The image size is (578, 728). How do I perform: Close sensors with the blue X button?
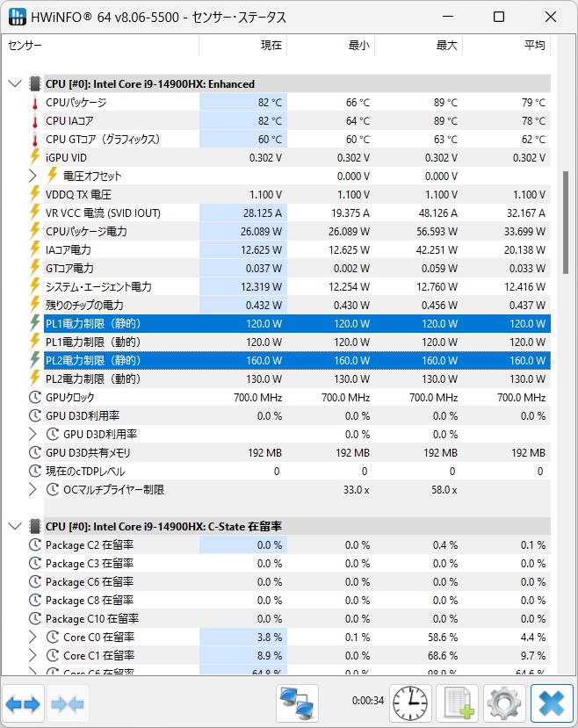pyautogui.click(x=552, y=704)
